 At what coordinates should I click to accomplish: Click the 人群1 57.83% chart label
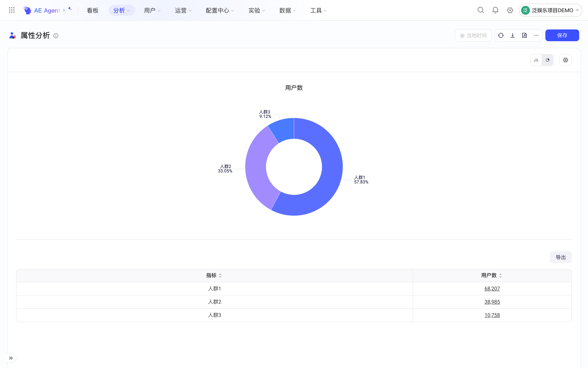(x=361, y=180)
